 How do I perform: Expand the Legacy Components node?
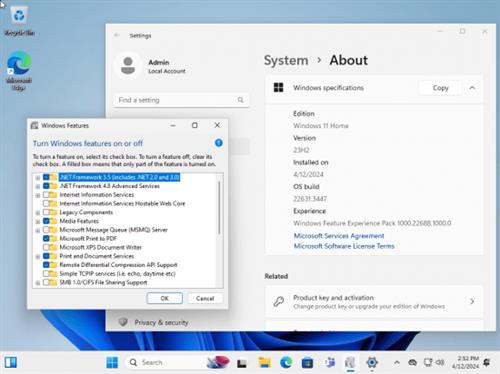click(x=38, y=213)
